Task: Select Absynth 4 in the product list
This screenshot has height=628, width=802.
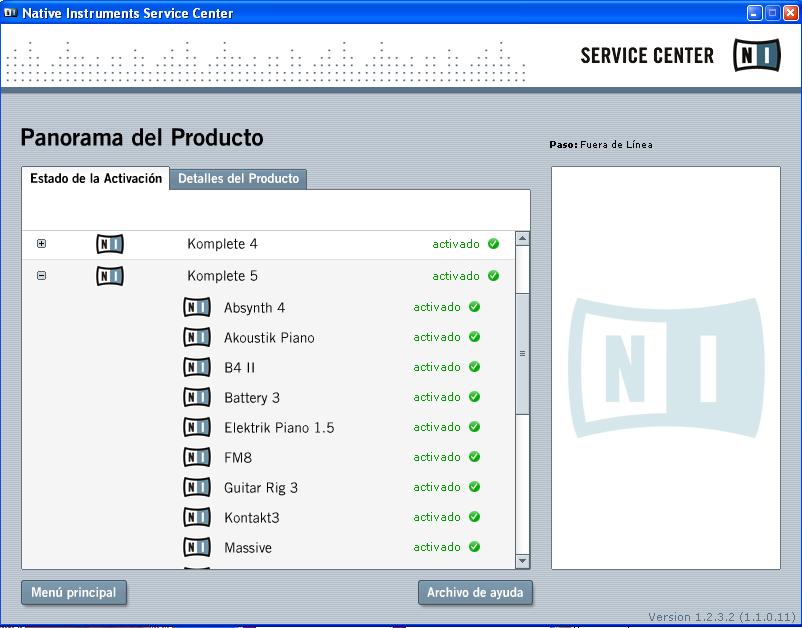Action: (254, 308)
